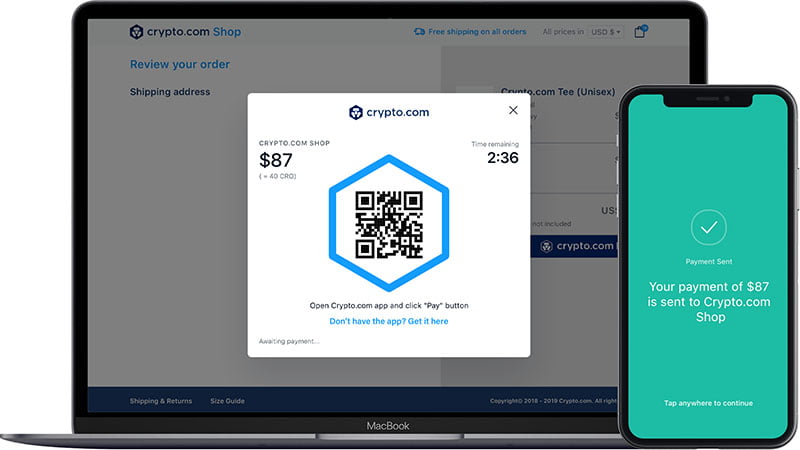The height and width of the screenshot is (450, 800).
Task: Click the "Awaiting payment..." status text
Action: [x=289, y=341]
